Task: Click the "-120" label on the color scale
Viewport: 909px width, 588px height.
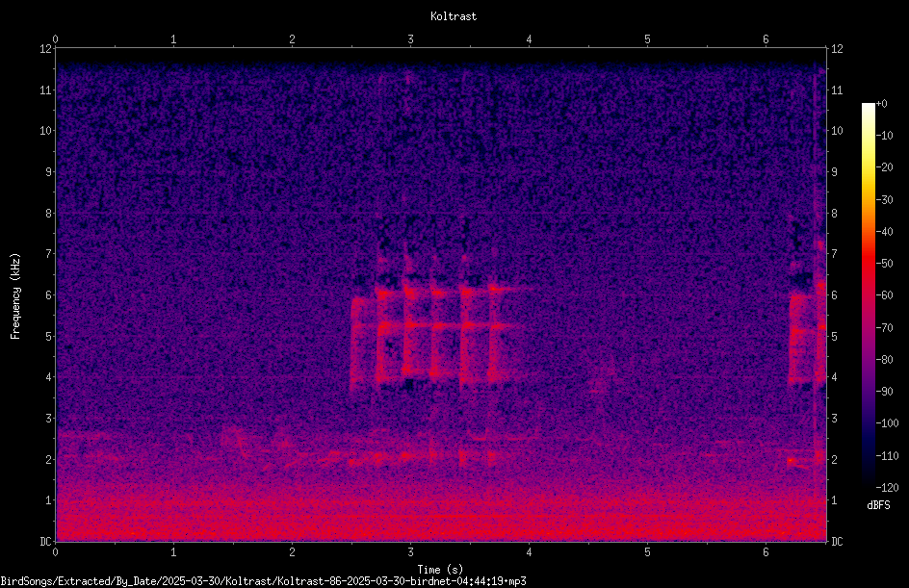Action: click(888, 488)
